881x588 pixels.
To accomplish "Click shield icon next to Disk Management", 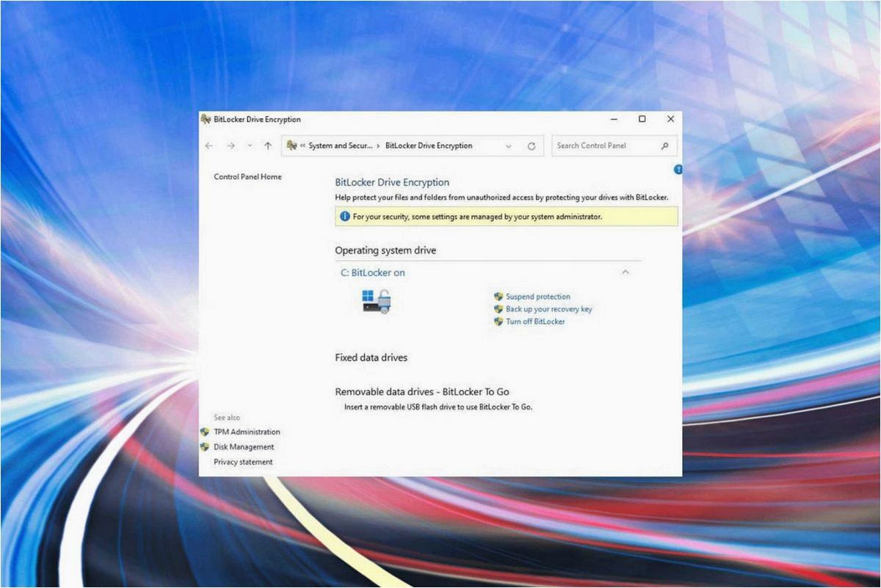I will pyautogui.click(x=205, y=446).
